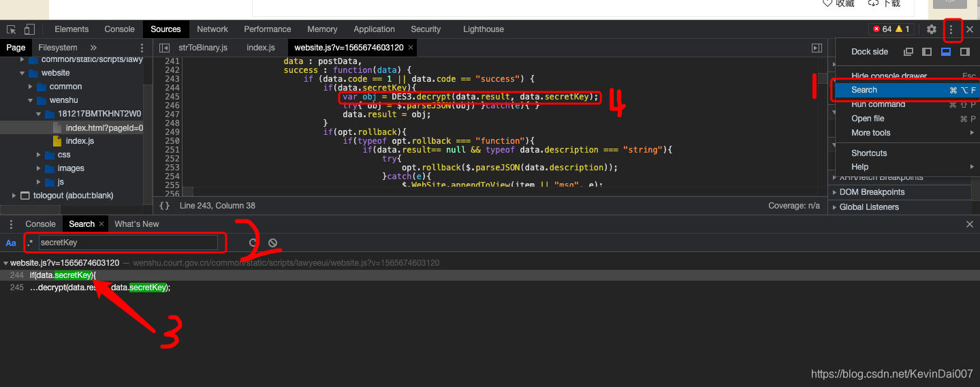
Task: Switch to the Console panel tab
Action: (120, 29)
